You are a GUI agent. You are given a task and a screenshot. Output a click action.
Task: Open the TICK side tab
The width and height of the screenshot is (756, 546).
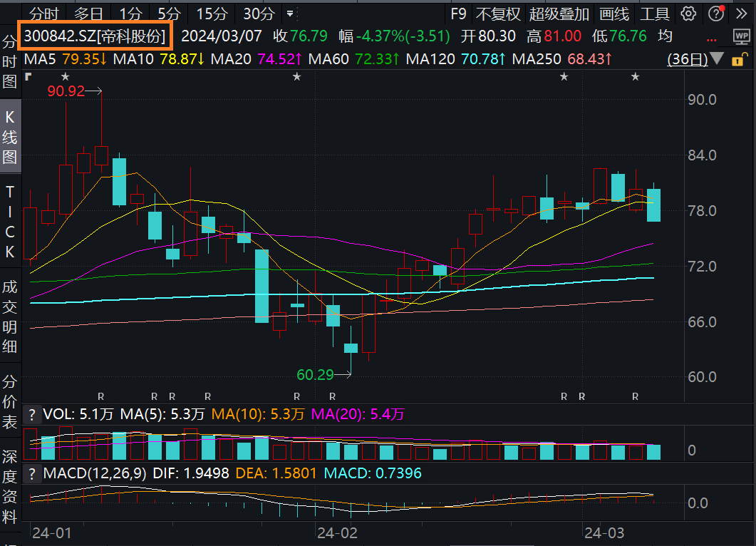[10, 222]
